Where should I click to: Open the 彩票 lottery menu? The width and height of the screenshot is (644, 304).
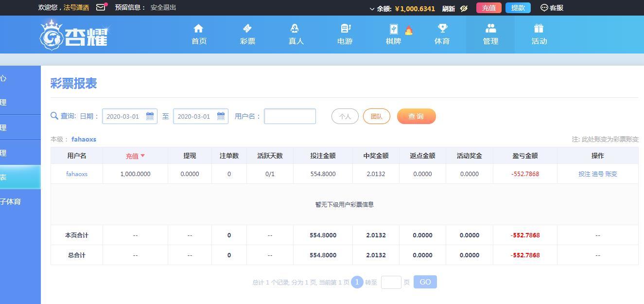point(247,35)
